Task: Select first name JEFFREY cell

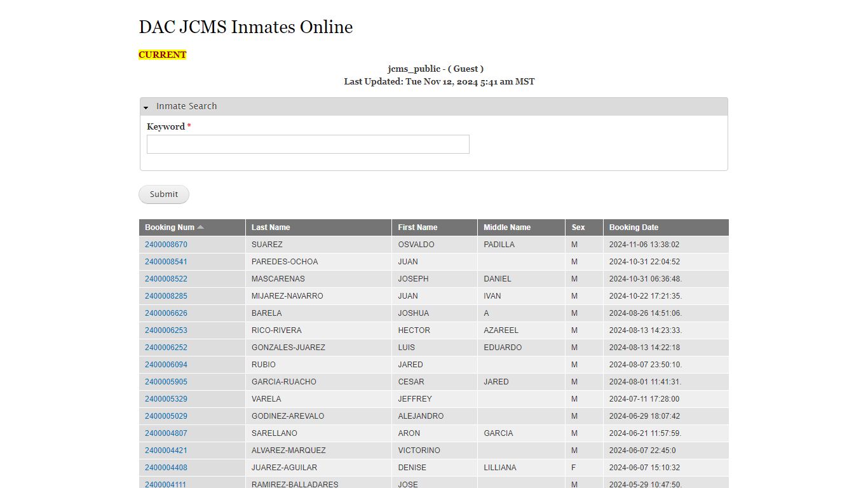Action: point(435,399)
